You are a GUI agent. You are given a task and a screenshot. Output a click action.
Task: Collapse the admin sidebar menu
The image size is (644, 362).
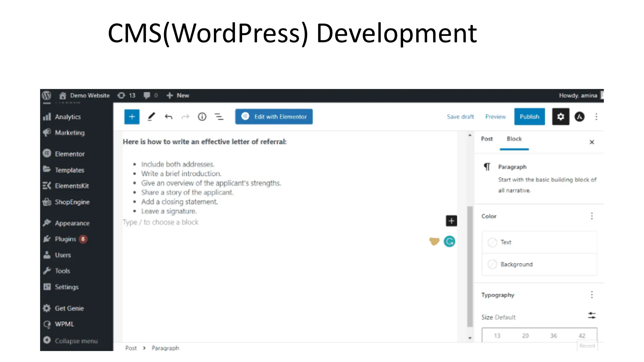(x=70, y=341)
